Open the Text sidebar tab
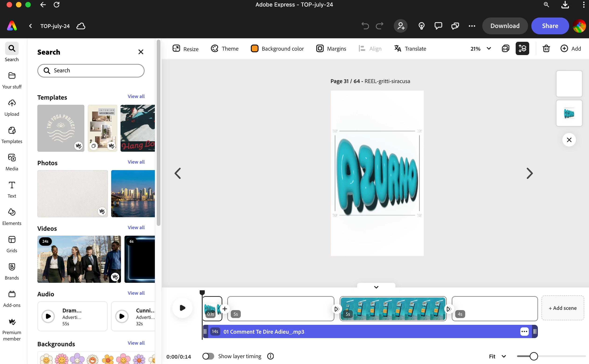 [x=12, y=189]
